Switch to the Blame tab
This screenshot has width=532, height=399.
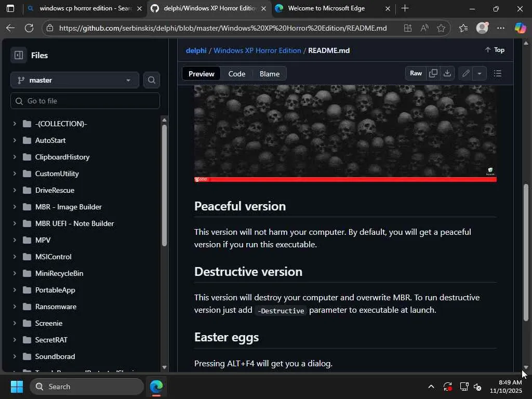270,74
